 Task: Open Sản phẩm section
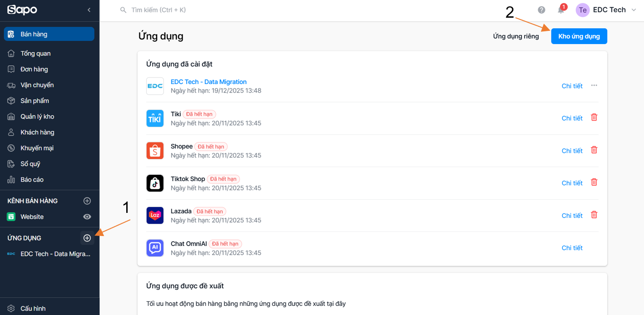pyautogui.click(x=35, y=101)
